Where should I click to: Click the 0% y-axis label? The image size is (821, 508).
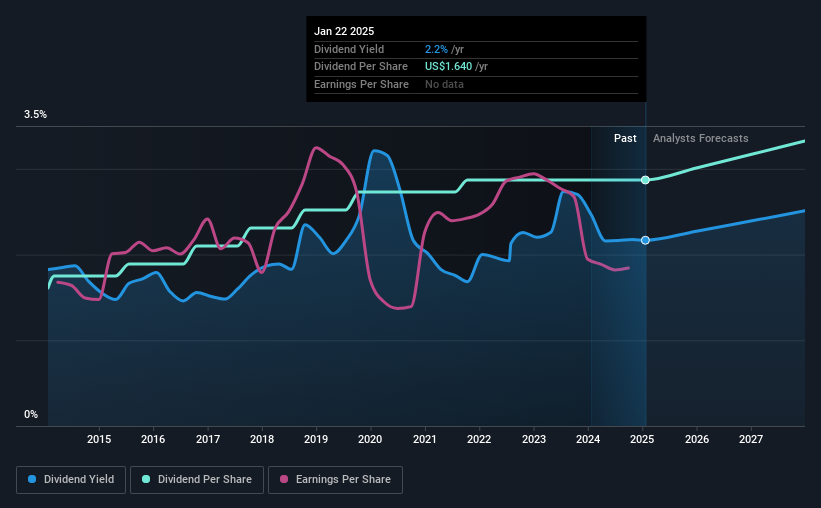(31, 414)
